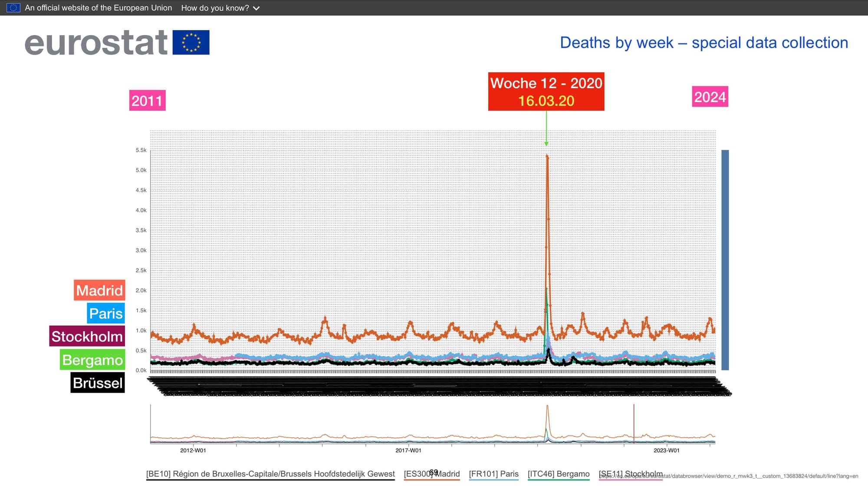Toggle the [ES300] Madrid legend entry
868x488 pixels.
432,474
